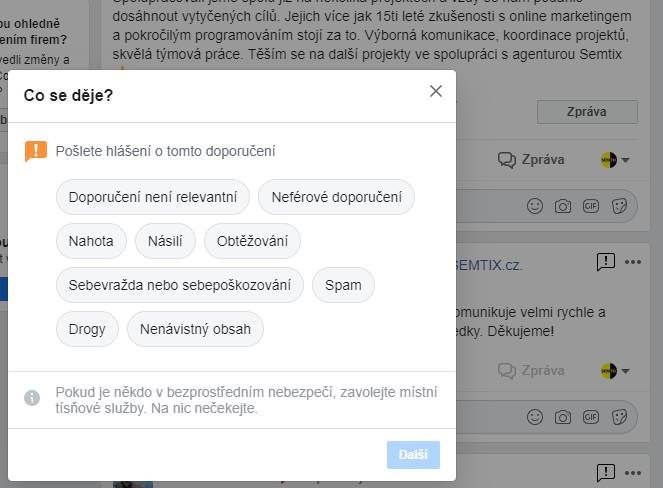Open sticker picker in second comment box
Viewport: 663px width, 488px height.
tap(619, 417)
